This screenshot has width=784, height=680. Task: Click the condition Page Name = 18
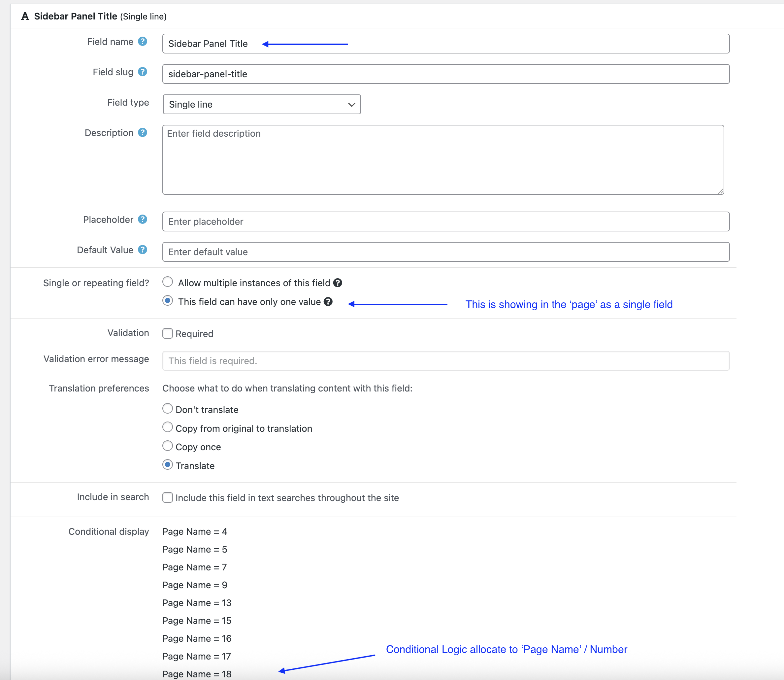[197, 674]
